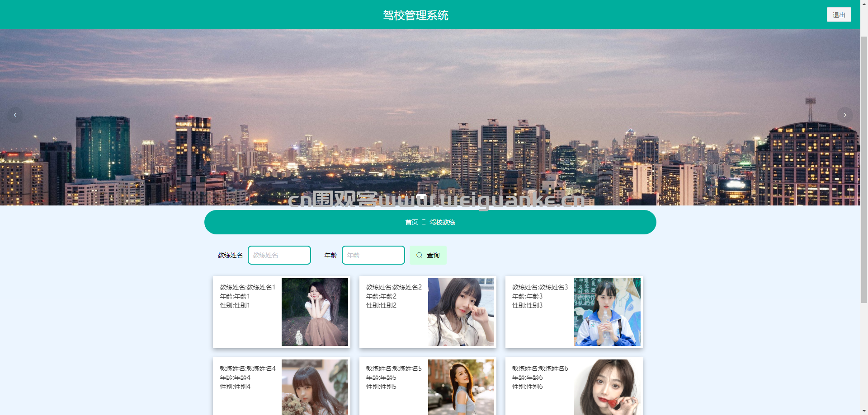Open photo of 教练姓名3 coach
The image size is (868, 415).
tap(607, 312)
